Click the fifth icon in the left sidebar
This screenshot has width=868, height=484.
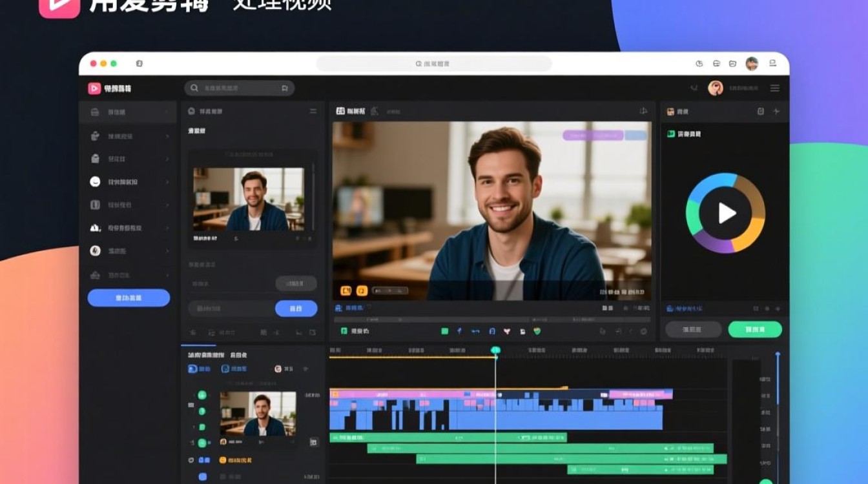click(95, 205)
